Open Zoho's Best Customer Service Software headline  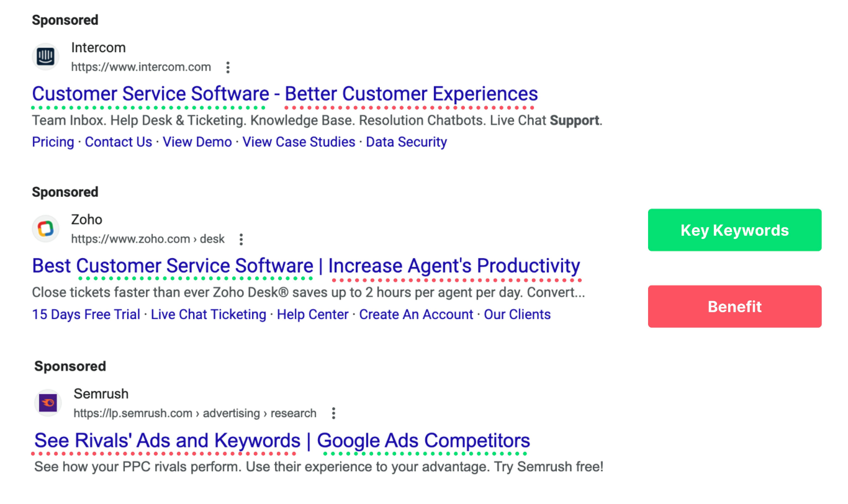pos(305,266)
